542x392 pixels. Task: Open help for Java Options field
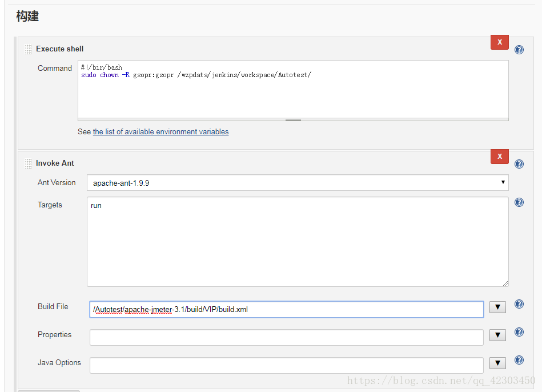pos(519,360)
